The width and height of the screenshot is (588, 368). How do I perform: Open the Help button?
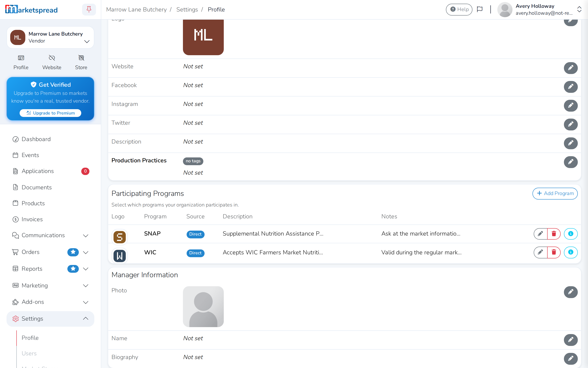click(459, 9)
